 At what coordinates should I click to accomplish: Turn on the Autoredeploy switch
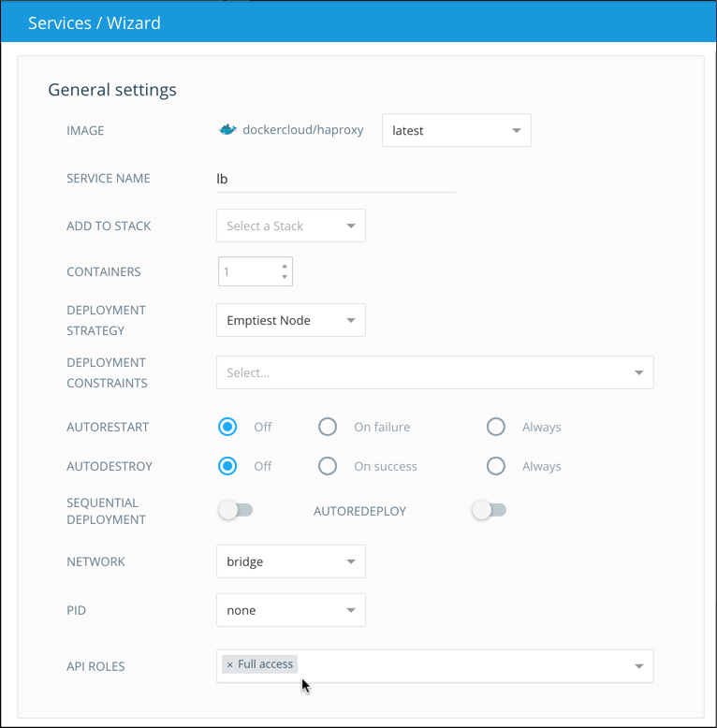[489, 511]
